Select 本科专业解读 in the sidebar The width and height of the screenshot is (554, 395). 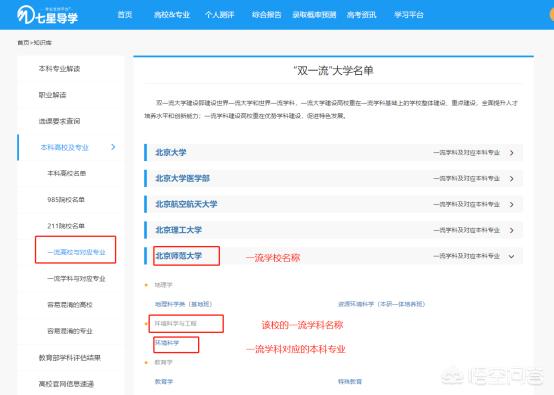pos(59,69)
